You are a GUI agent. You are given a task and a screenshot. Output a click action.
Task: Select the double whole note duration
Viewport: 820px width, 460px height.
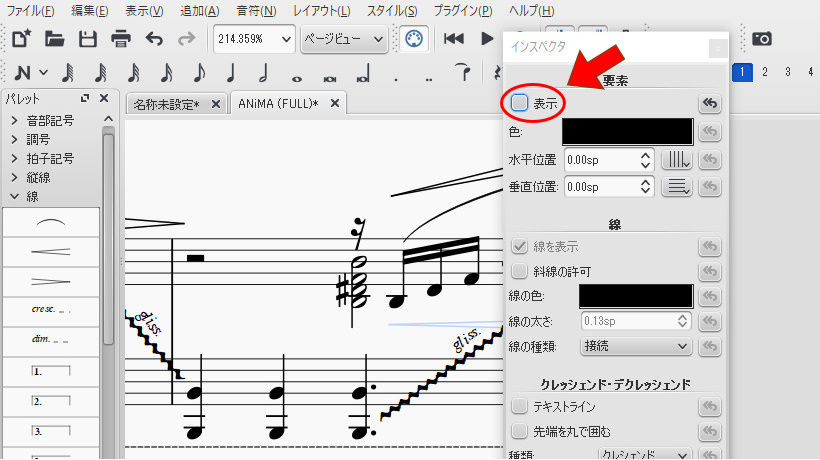(329, 79)
